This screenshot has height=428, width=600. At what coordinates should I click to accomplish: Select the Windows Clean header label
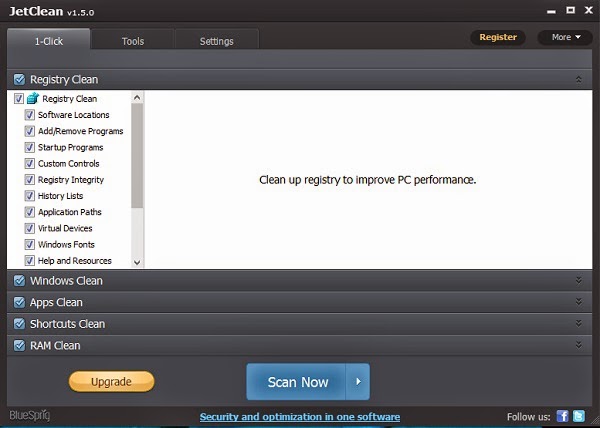point(66,281)
